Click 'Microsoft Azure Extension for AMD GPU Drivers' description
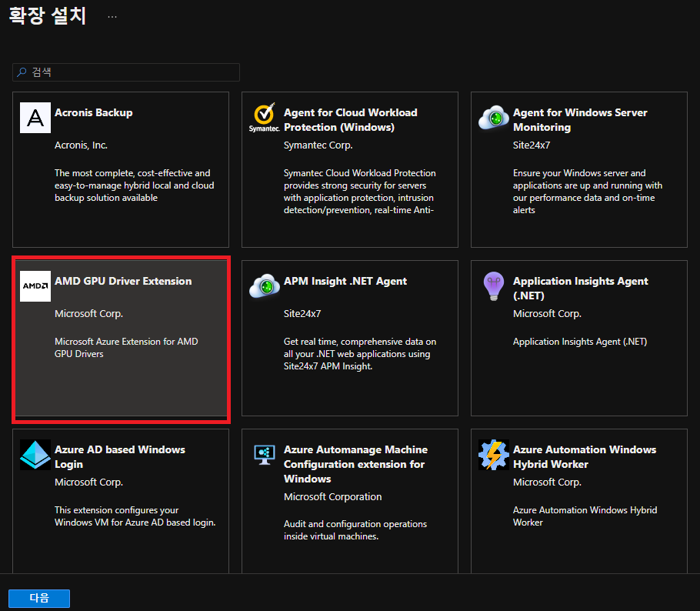 (x=126, y=348)
